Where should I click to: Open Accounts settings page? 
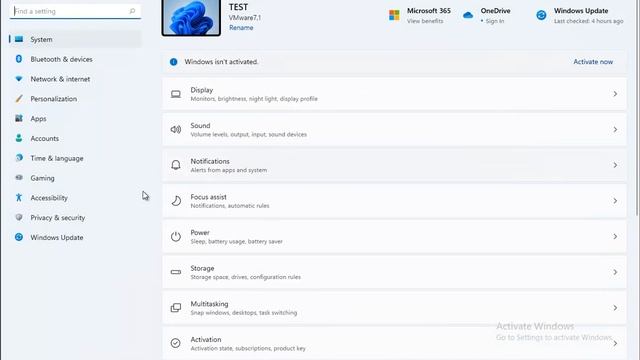pos(75,138)
